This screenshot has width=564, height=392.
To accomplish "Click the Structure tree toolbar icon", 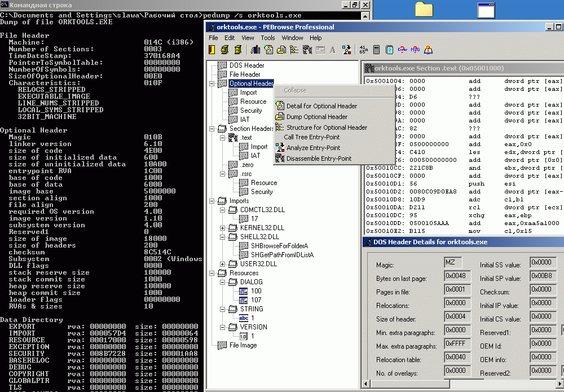I will click(x=294, y=50).
